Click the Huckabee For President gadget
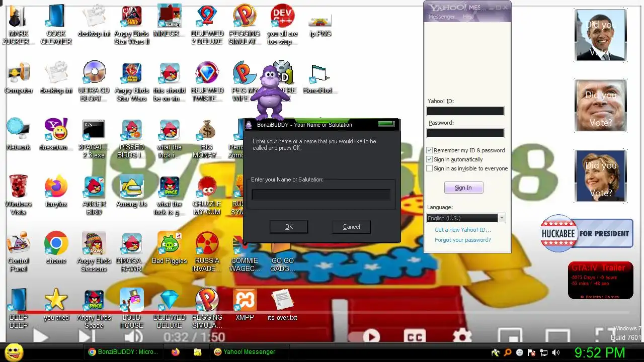This screenshot has height=362, width=644. 587,233
